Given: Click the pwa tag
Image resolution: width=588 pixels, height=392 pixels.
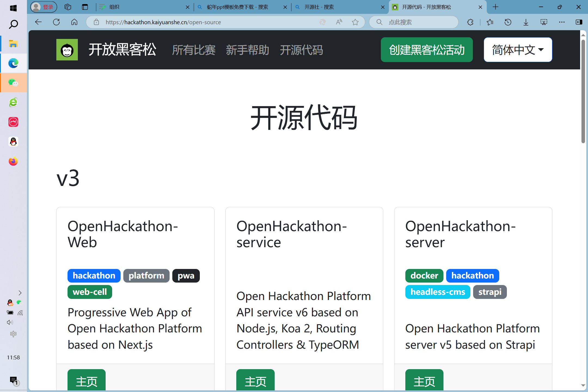Looking at the screenshot, I should pyautogui.click(x=186, y=276).
